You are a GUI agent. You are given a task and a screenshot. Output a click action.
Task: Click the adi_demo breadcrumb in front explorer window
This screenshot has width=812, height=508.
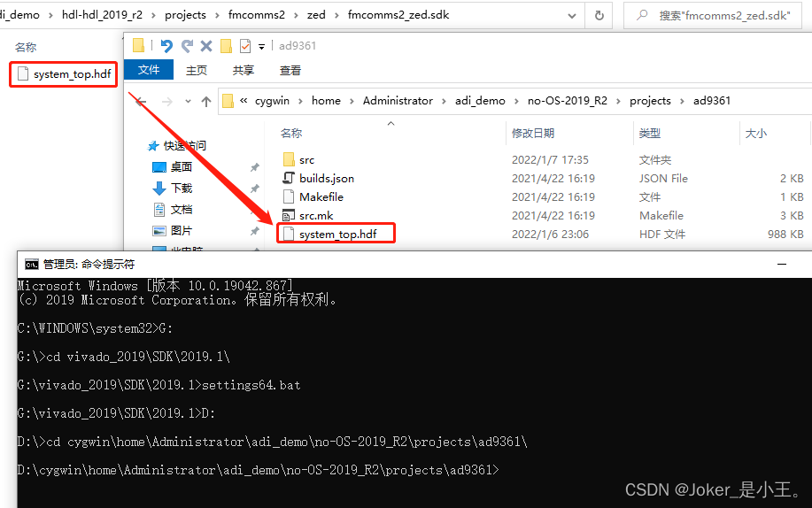(x=480, y=101)
